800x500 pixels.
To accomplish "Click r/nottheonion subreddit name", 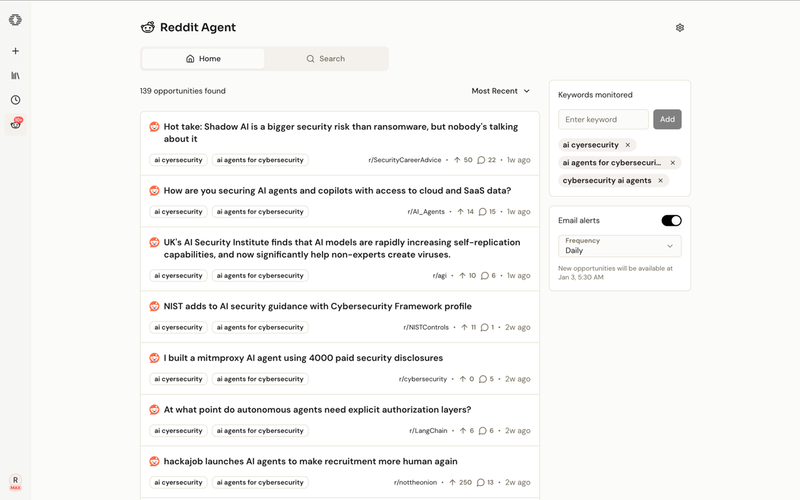I will tap(415, 482).
